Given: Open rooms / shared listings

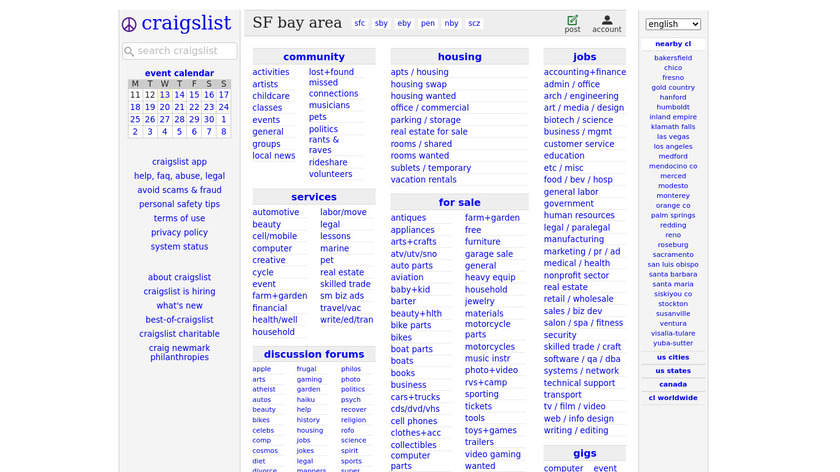Looking at the screenshot, I should point(421,144).
